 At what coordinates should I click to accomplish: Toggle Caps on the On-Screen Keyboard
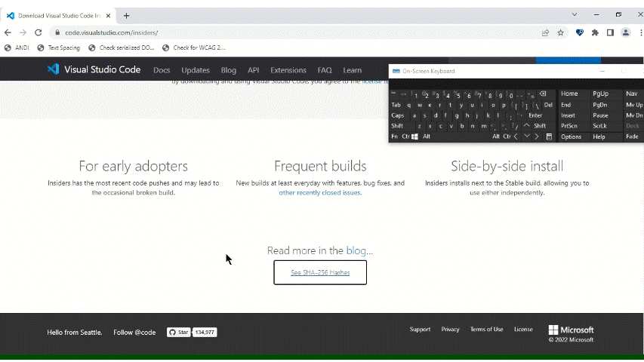(398, 115)
